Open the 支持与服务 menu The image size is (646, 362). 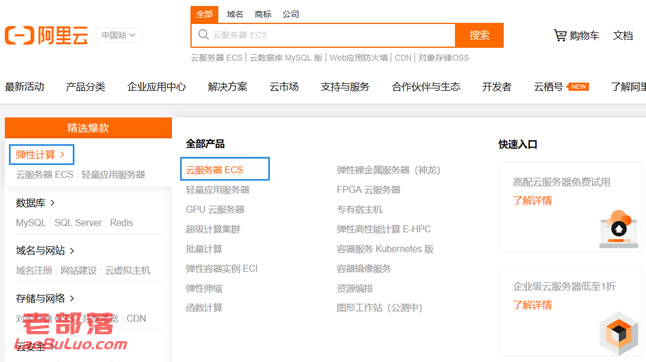click(x=345, y=86)
